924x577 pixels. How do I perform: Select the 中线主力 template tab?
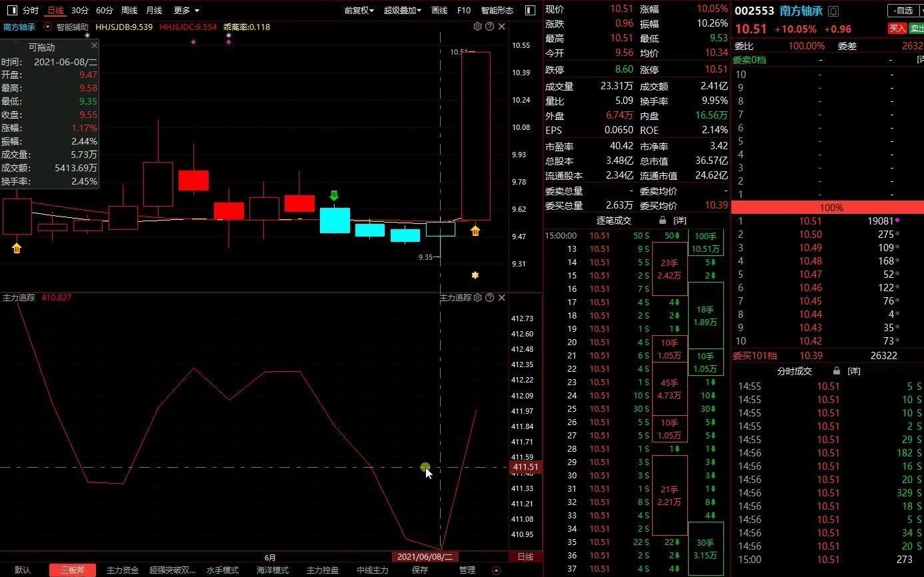point(373,570)
